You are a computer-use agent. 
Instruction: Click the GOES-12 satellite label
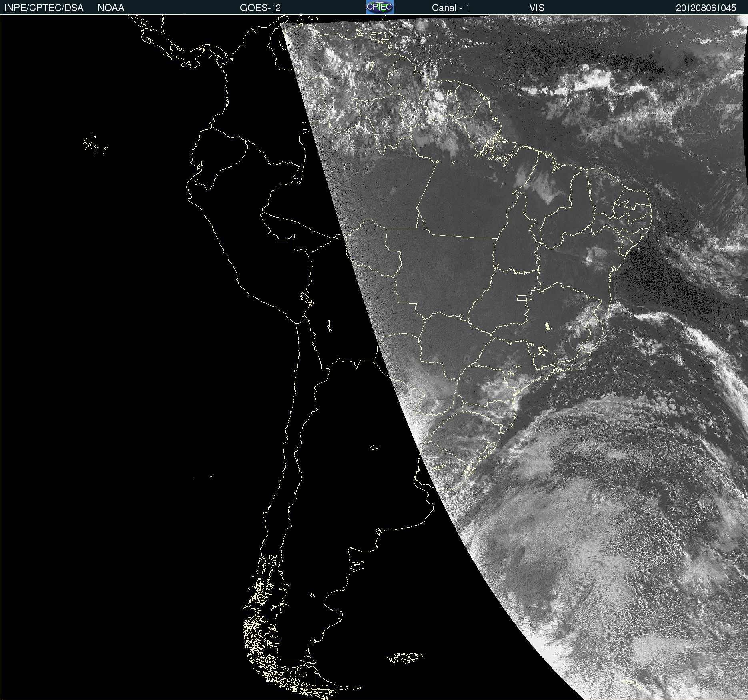(x=260, y=8)
